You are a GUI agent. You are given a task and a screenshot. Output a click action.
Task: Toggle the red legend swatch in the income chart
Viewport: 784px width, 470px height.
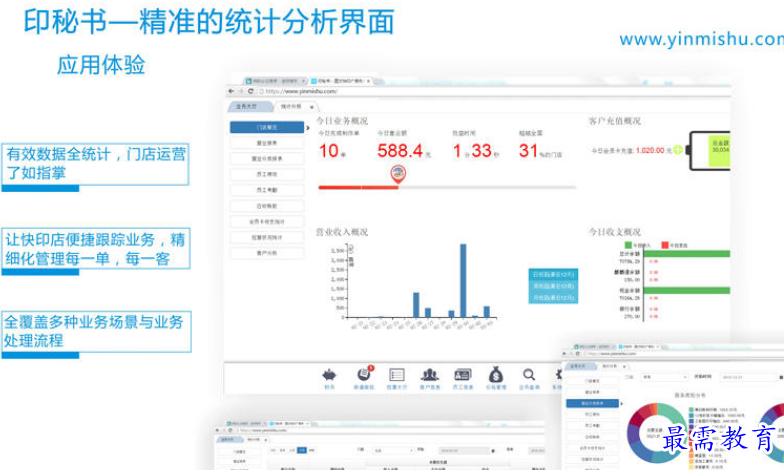click(665, 245)
